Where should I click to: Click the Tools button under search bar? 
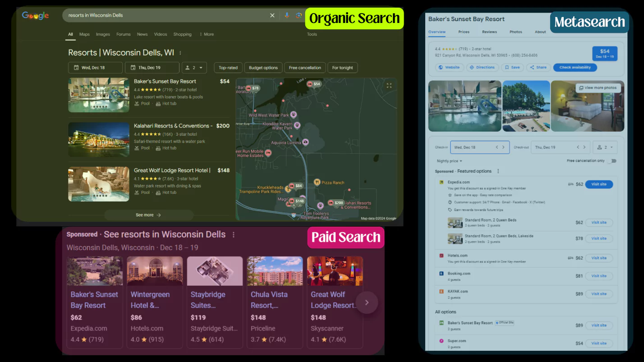(x=312, y=34)
